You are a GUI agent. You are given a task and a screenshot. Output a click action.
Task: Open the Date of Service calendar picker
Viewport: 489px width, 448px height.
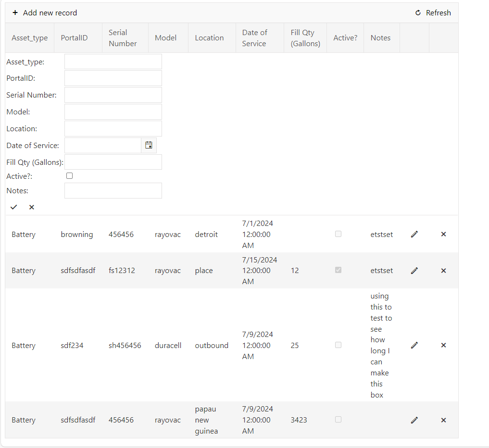point(149,145)
